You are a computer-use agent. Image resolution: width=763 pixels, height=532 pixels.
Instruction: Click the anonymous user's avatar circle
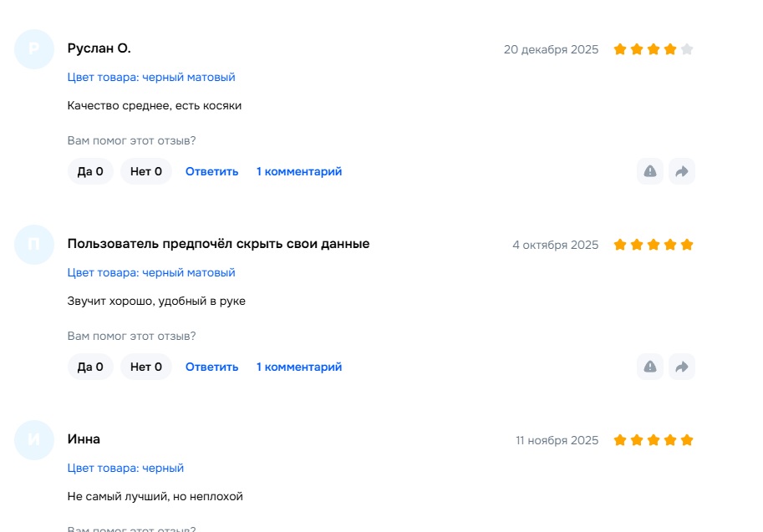coord(34,245)
